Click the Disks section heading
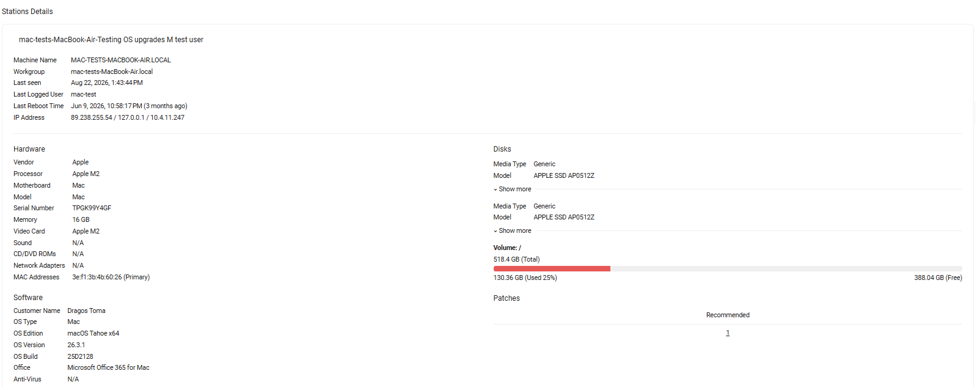Screen dimensions: 980x390 (502, 149)
